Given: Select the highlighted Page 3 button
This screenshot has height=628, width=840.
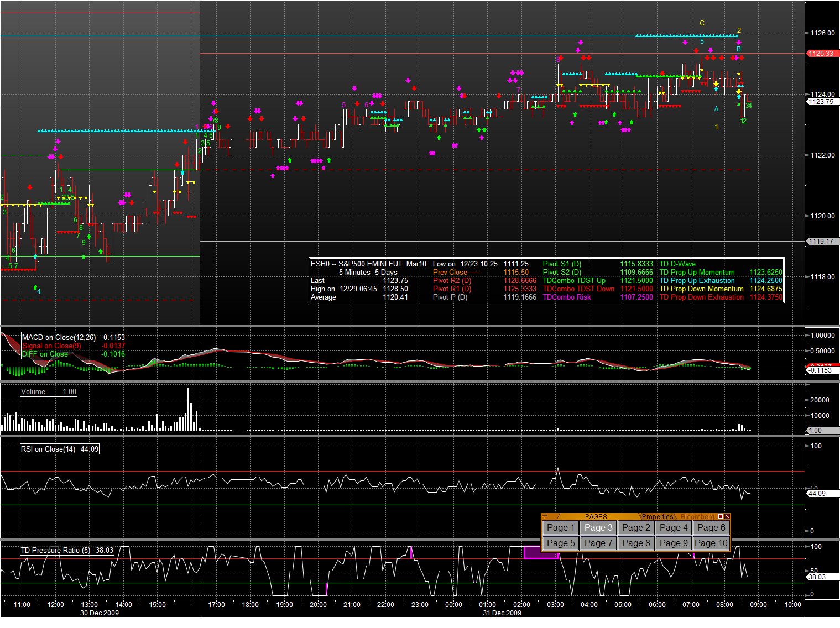Looking at the screenshot, I should (598, 528).
